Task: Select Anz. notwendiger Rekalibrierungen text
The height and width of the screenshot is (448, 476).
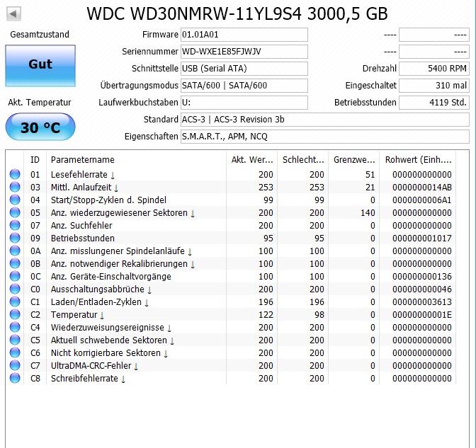Action: tap(119, 264)
